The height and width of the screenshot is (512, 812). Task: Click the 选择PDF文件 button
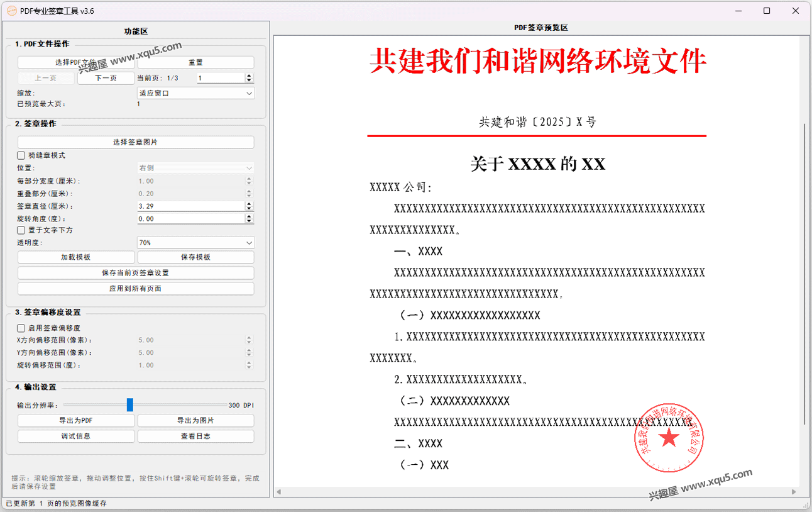coord(75,62)
